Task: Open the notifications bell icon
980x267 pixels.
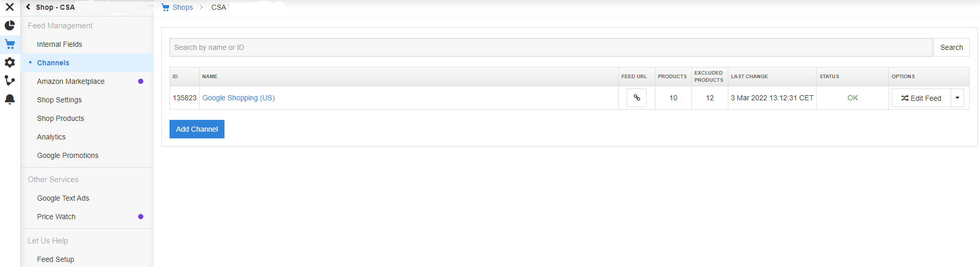Action: click(10, 99)
